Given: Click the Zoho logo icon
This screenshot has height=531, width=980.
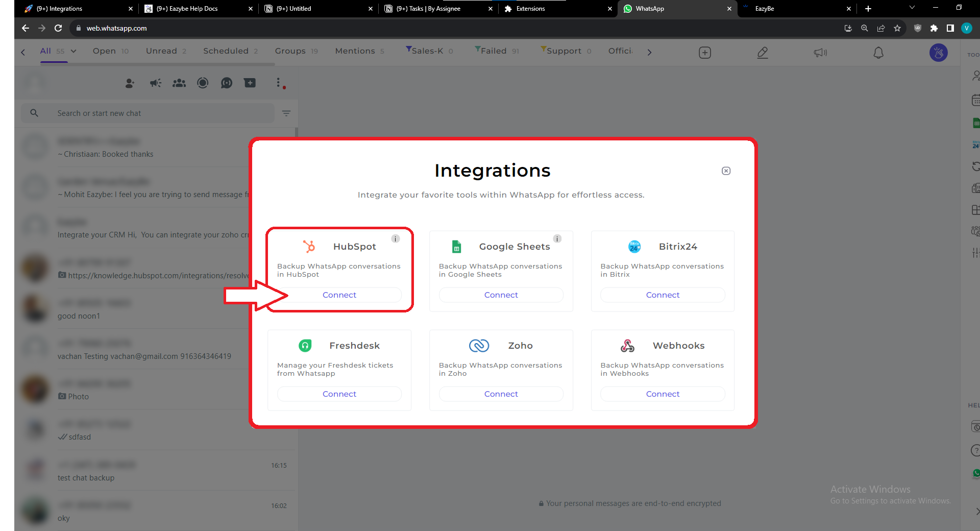Looking at the screenshot, I should pos(479,346).
